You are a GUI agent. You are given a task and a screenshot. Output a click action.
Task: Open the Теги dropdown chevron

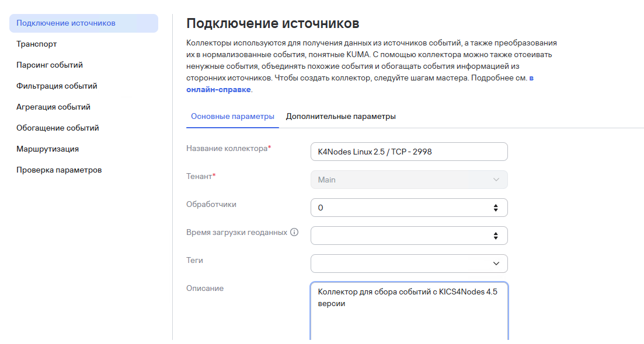click(496, 264)
